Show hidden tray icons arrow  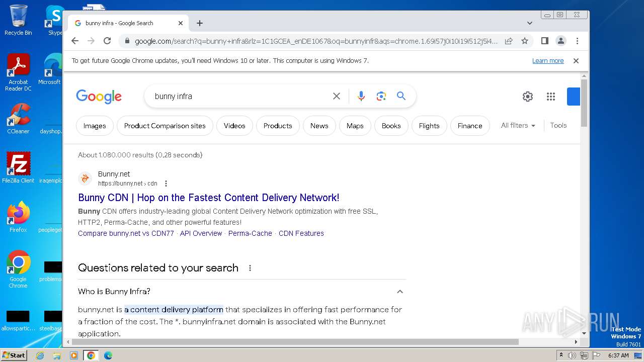[561, 355]
